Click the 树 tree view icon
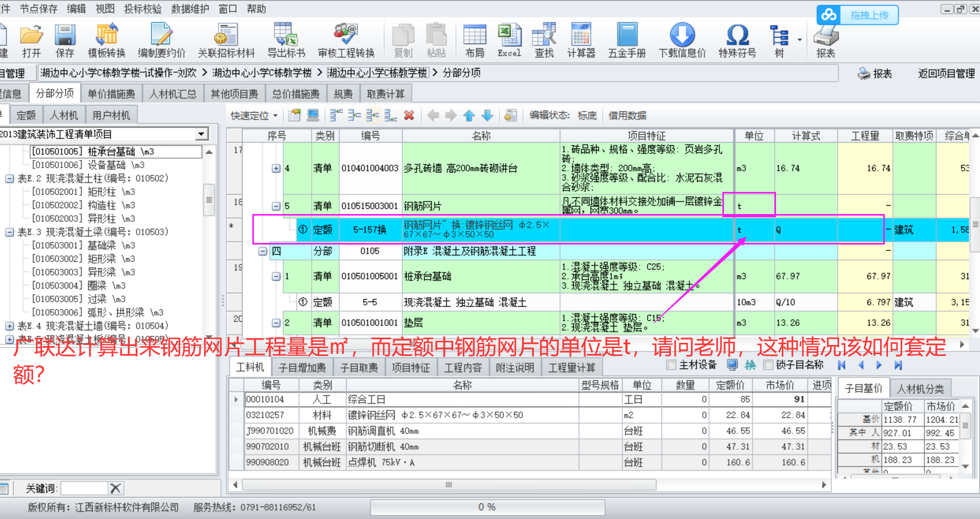The image size is (980, 519). [779, 40]
